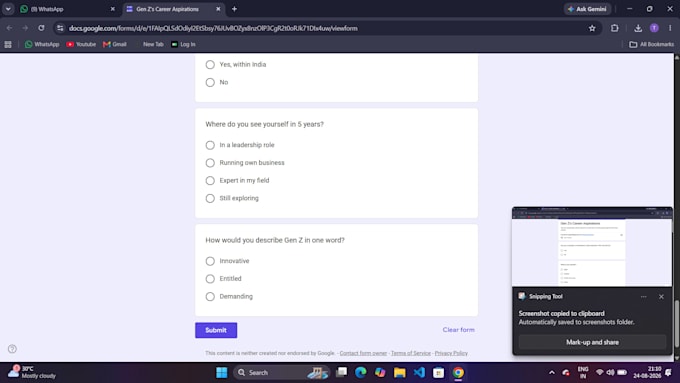This screenshot has width=680, height=383.
Task: Click the help question mark icon
Action: pyautogui.click(x=12, y=349)
